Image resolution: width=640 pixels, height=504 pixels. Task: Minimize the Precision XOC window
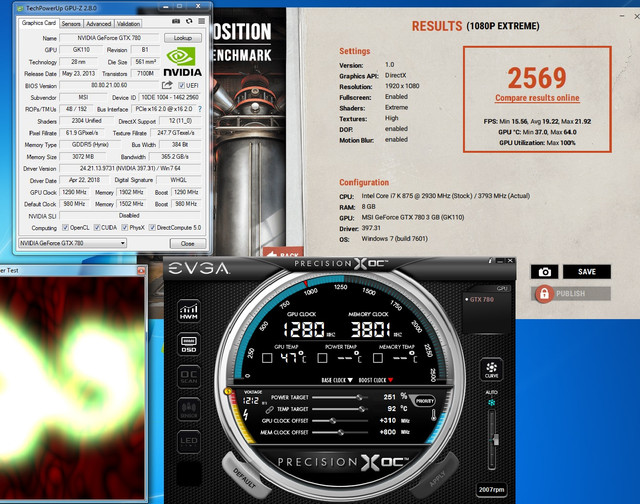500,260
